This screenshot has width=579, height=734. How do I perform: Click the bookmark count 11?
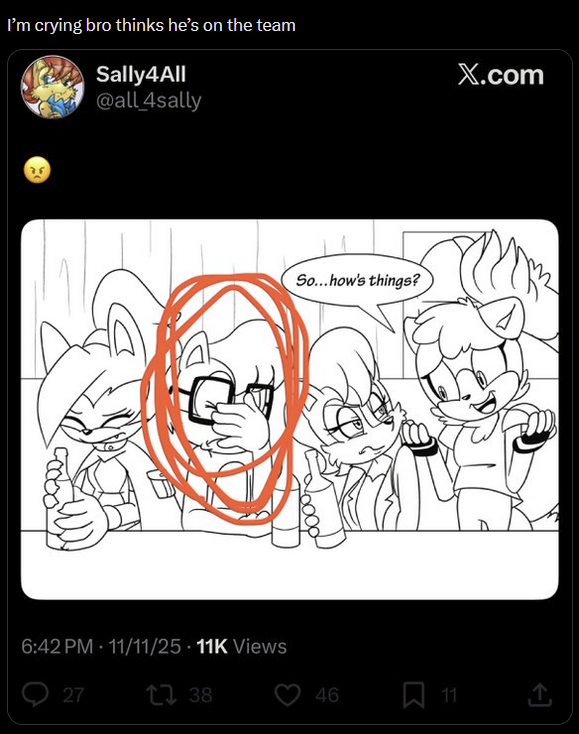449,695
